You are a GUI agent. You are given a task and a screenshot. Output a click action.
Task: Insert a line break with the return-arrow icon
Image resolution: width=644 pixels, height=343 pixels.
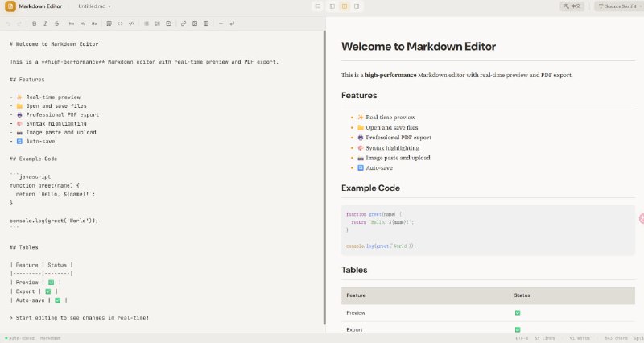[x=232, y=23]
